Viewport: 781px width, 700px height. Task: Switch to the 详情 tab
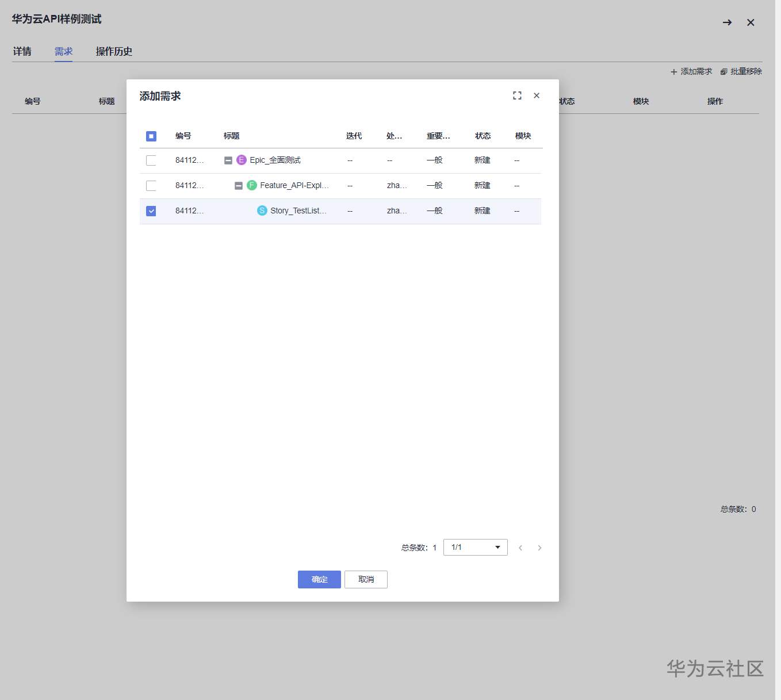pyautogui.click(x=22, y=52)
